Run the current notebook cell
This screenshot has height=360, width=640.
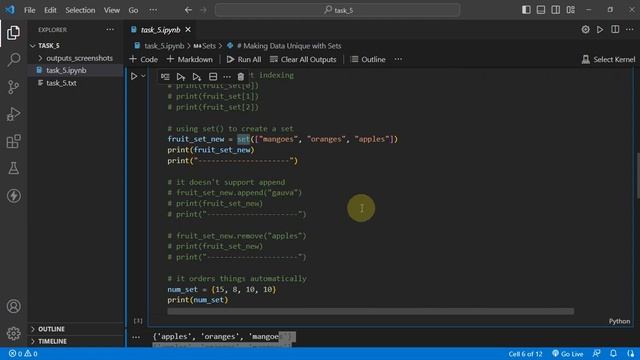coord(134,76)
